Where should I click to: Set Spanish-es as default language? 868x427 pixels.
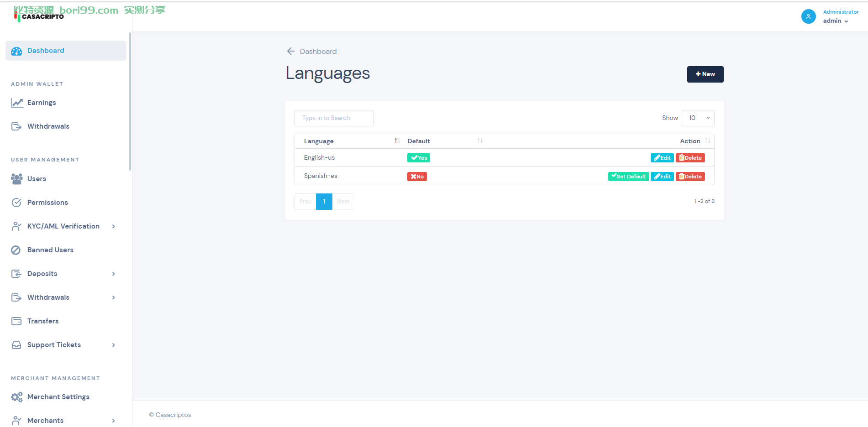click(x=629, y=177)
